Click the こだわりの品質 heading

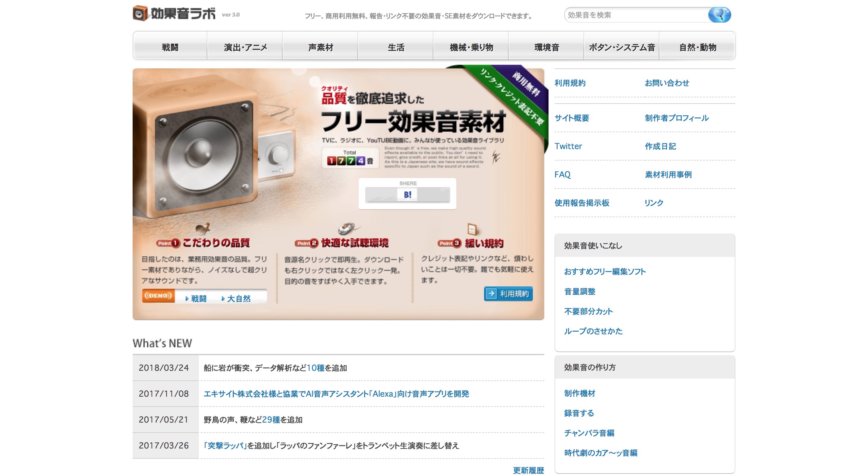coord(216,243)
